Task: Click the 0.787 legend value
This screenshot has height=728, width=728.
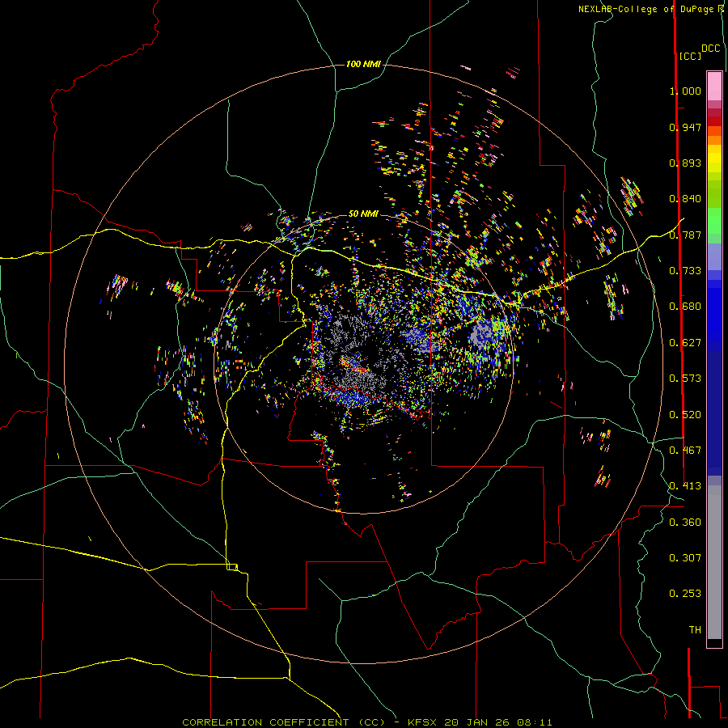Action: pos(685,235)
